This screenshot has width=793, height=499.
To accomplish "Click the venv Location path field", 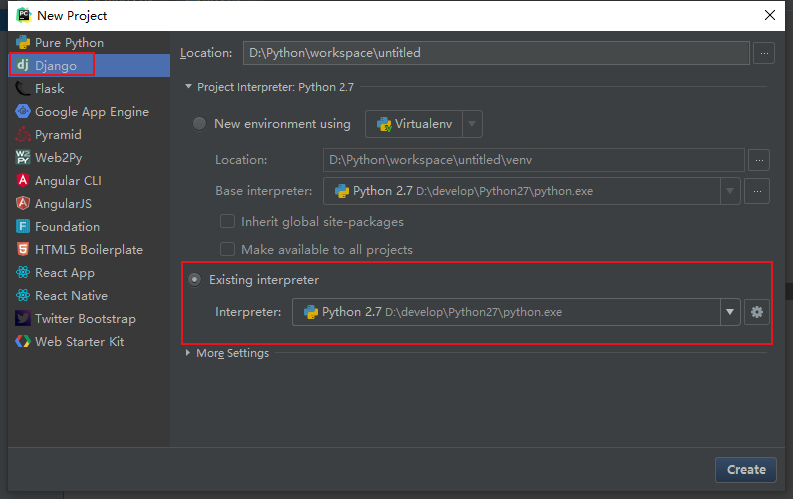I will [534, 160].
